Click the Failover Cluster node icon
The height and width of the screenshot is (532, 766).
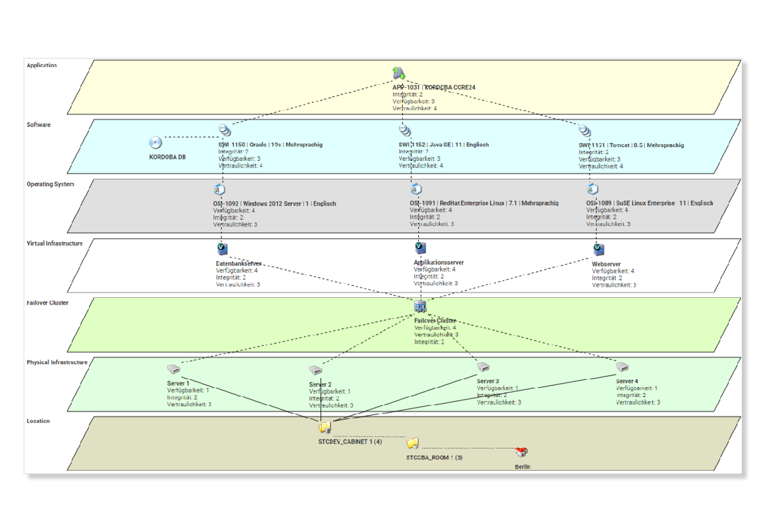coord(420,307)
